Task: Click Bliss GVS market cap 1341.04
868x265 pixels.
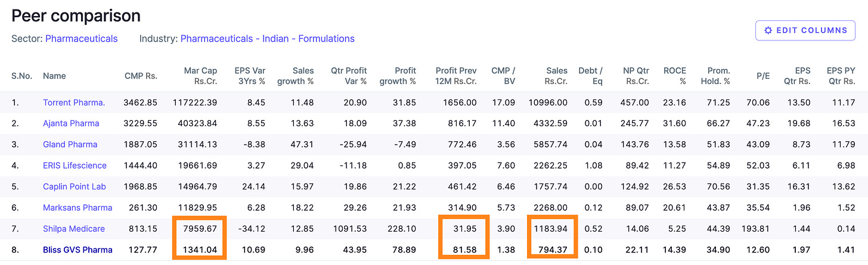Action: coord(199,250)
